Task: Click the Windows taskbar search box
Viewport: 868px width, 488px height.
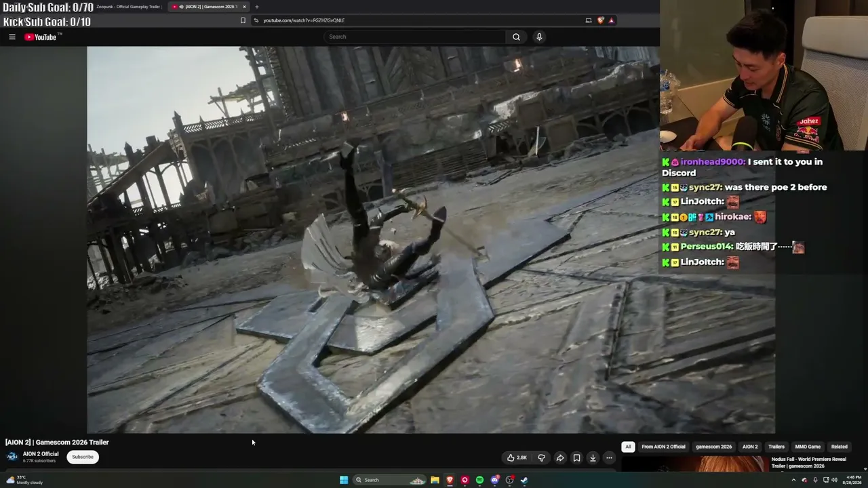Action: click(390, 480)
